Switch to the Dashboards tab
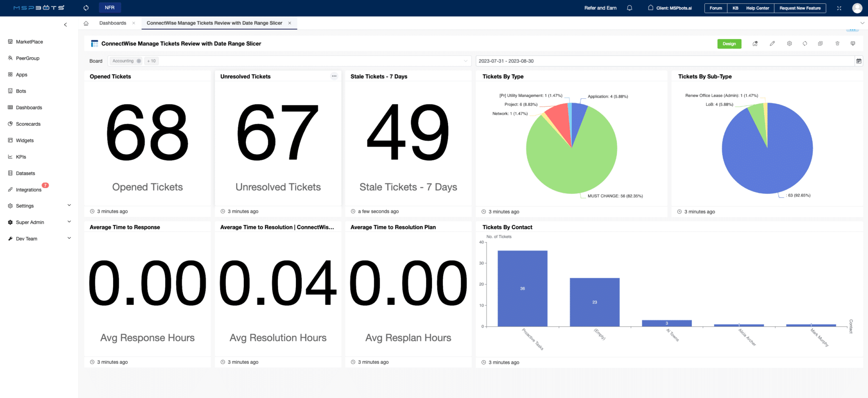 coord(113,23)
